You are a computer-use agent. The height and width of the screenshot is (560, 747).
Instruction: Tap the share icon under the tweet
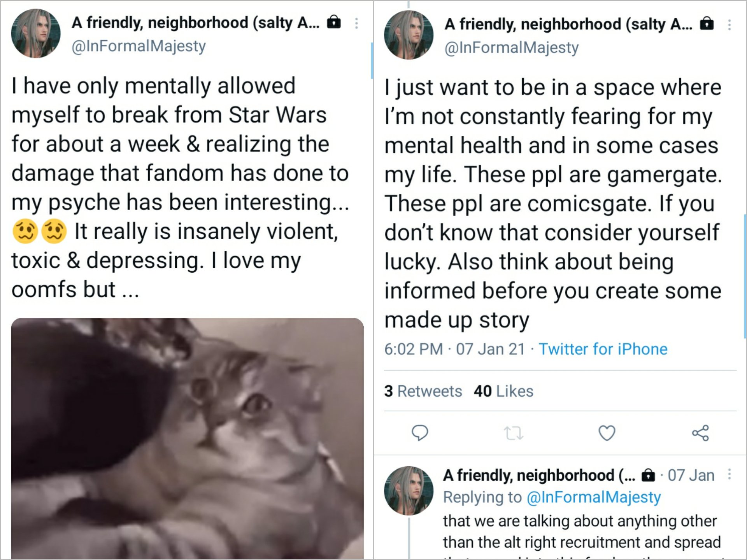point(700,433)
